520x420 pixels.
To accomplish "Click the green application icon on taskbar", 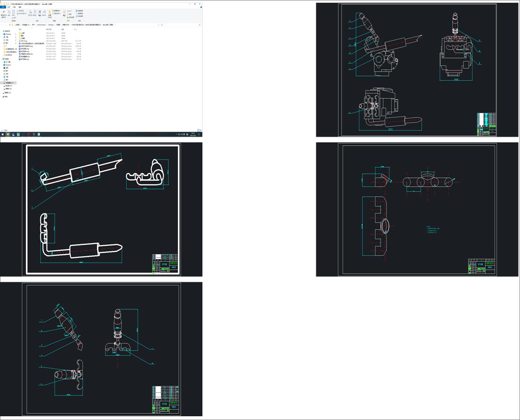I will click(39, 134).
